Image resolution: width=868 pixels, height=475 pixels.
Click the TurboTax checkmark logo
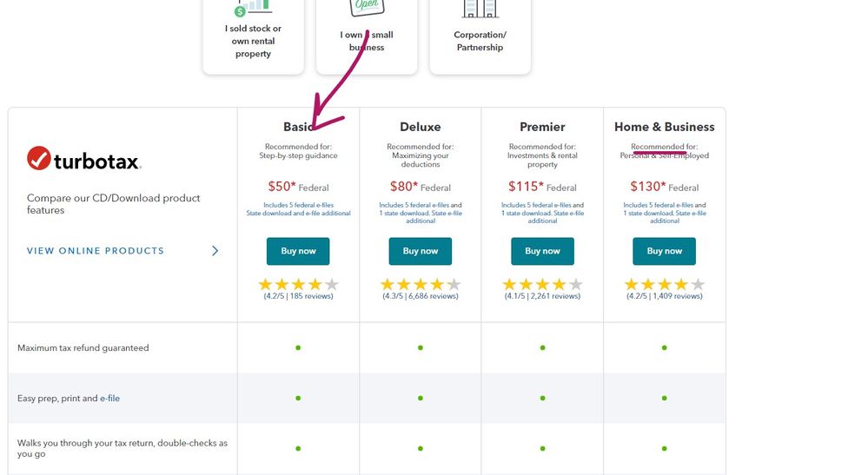tap(39, 158)
